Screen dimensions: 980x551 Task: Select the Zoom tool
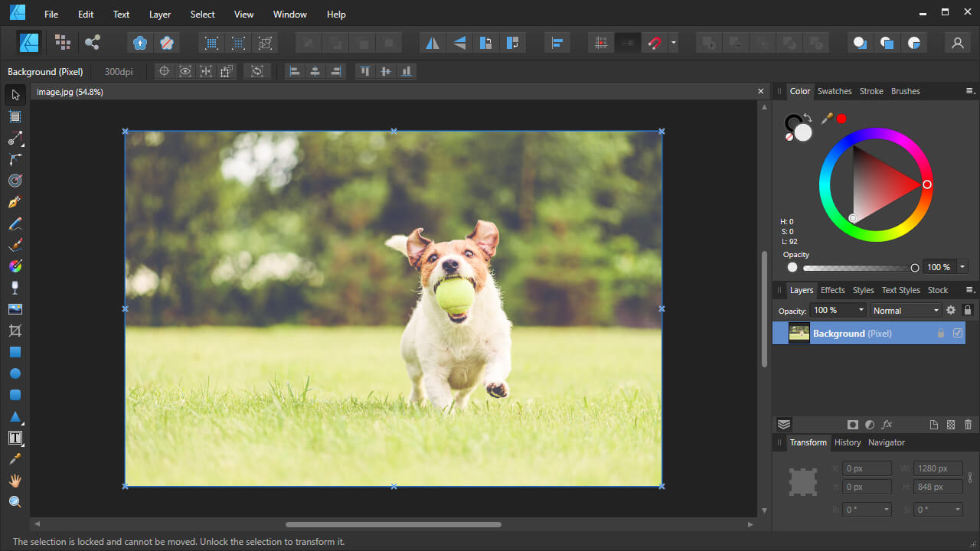(x=15, y=502)
